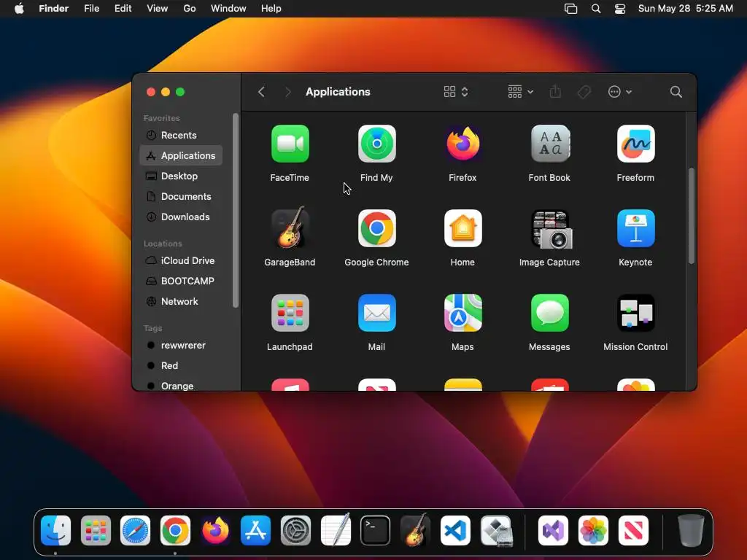Choose the Freeform app icon
The image size is (747, 560).
tap(635, 144)
